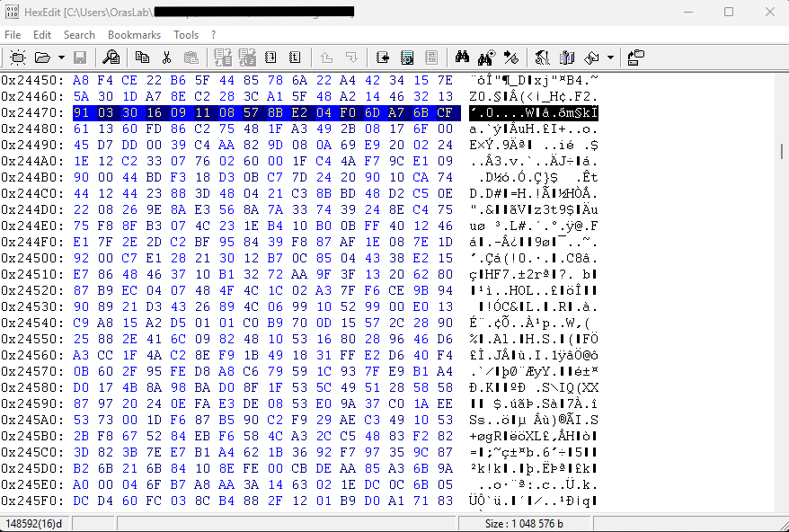Image resolution: width=789 pixels, height=532 pixels.
Task: Click the status bar offset 148592(16)d
Action: tap(34, 524)
